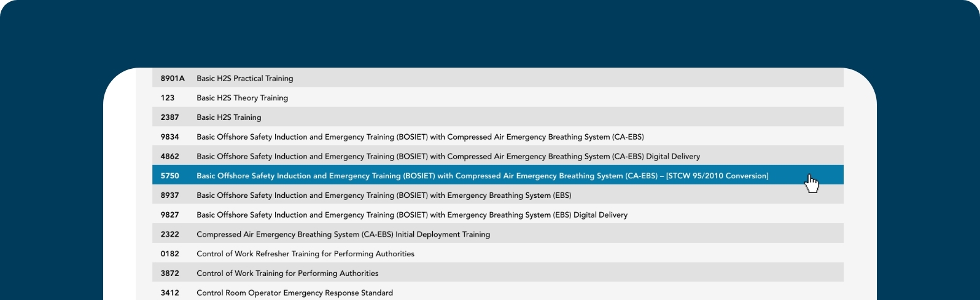The width and height of the screenshot is (980, 300).
Task: Click the Basic H2S Theory Training entry
Action: click(242, 98)
